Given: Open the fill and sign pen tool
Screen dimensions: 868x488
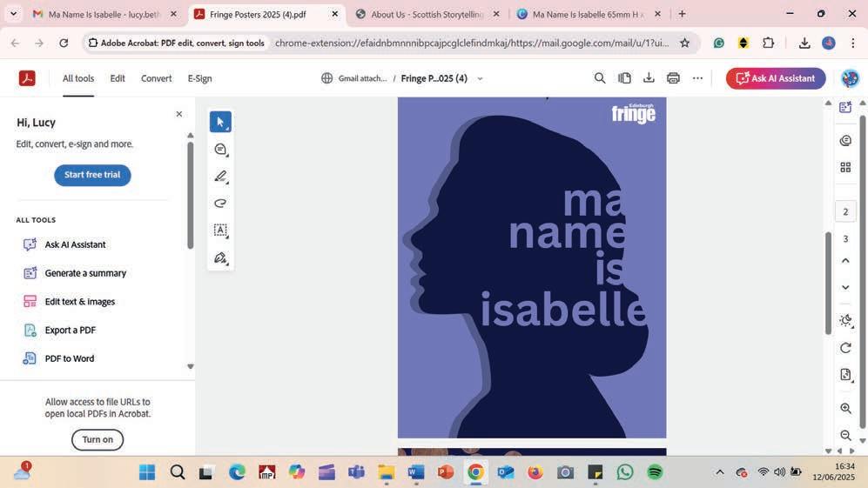Looking at the screenshot, I should [220, 257].
